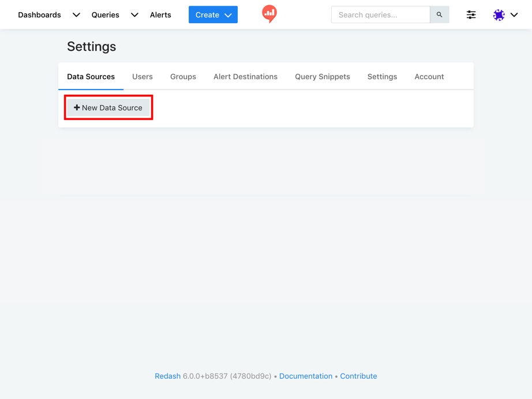Select the Query Snippets tab
The height and width of the screenshot is (399, 532).
click(x=322, y=77)
